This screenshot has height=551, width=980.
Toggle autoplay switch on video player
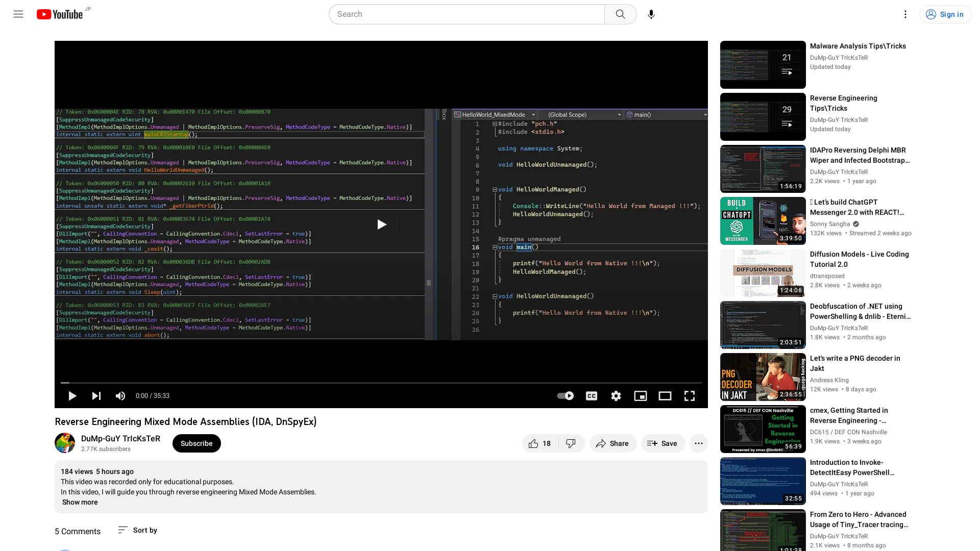pyautogui.click(x=565, y=395)
